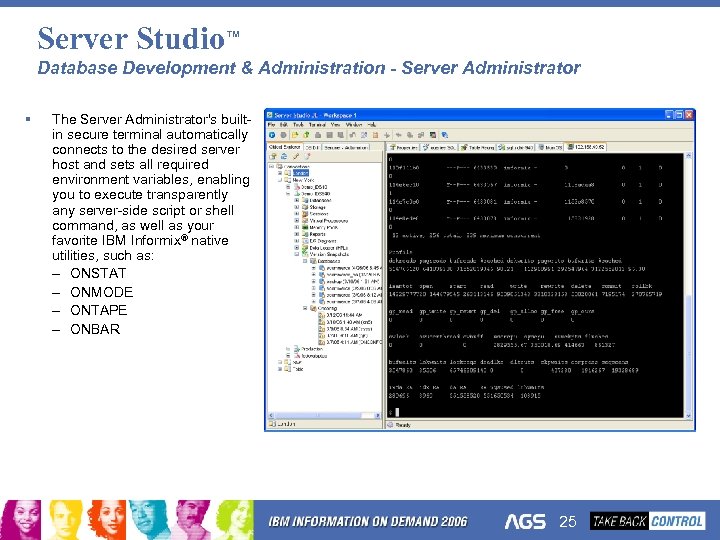Click the Server Studio title bar app icon
720x540 pixels.
(270, 115)
